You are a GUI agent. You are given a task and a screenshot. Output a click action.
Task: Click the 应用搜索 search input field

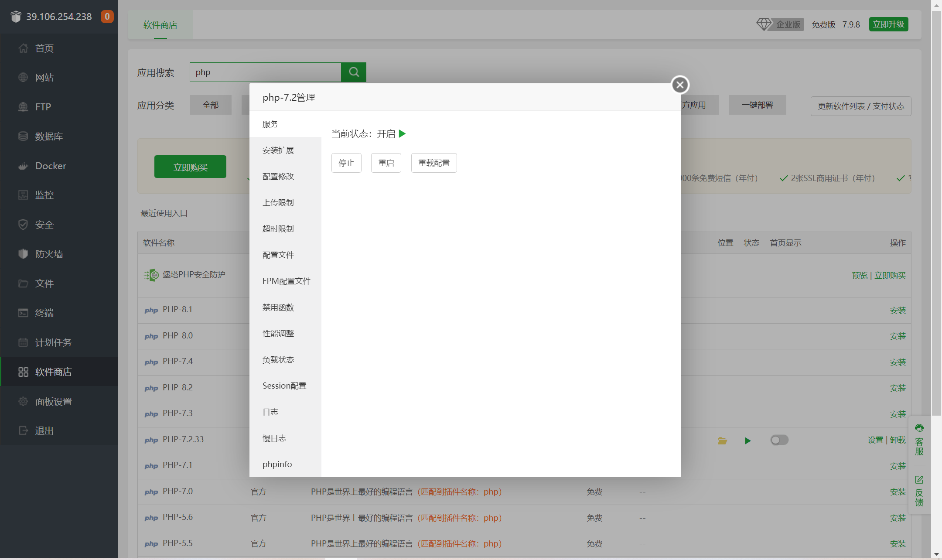point(265,72)
